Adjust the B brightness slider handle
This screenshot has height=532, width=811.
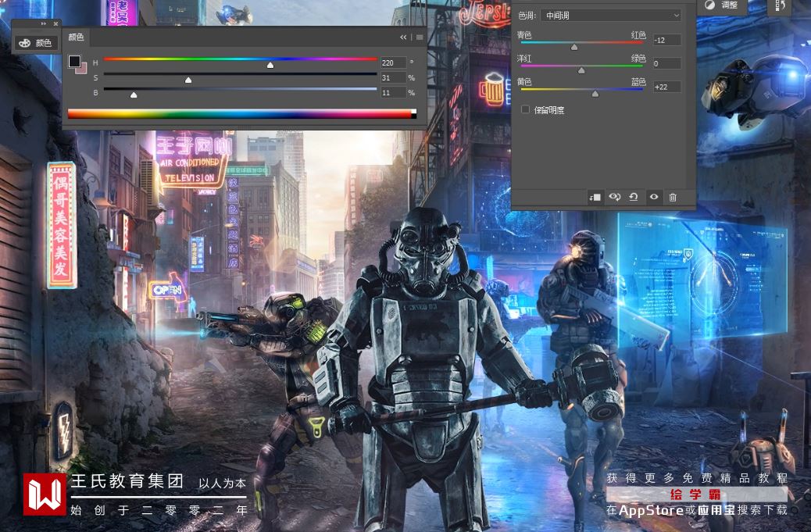pyautogui.click(x=134, y=95)
